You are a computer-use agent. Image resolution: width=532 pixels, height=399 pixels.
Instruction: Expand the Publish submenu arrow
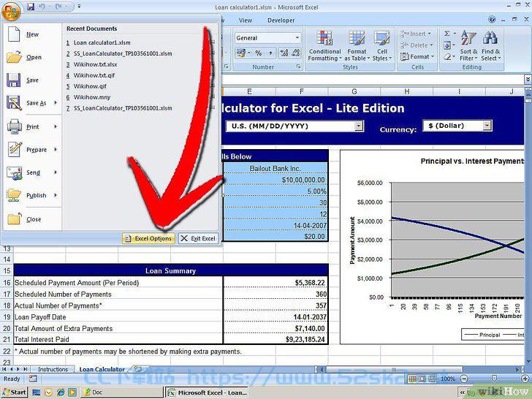(56, 195)
